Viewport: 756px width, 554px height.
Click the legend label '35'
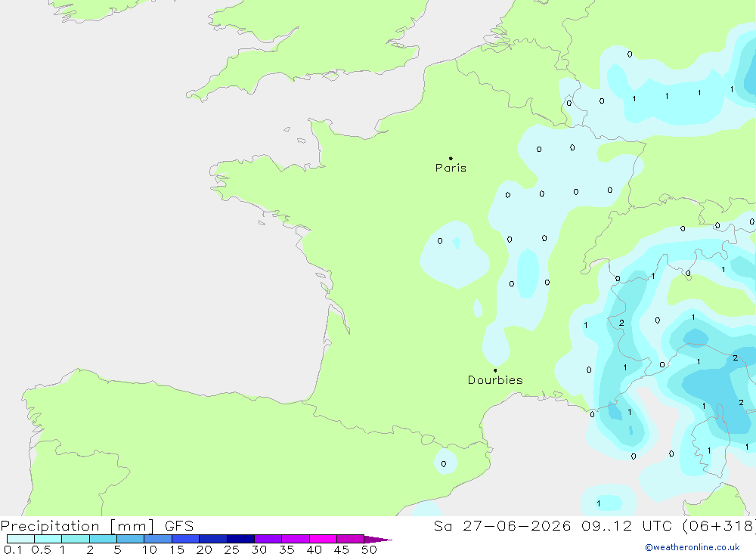click(287, 549)
